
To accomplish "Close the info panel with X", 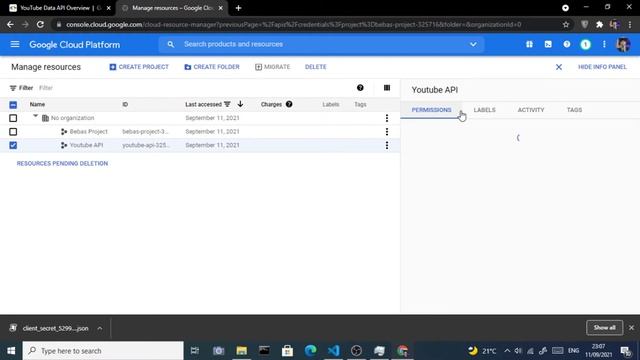I will click(559, 67).
